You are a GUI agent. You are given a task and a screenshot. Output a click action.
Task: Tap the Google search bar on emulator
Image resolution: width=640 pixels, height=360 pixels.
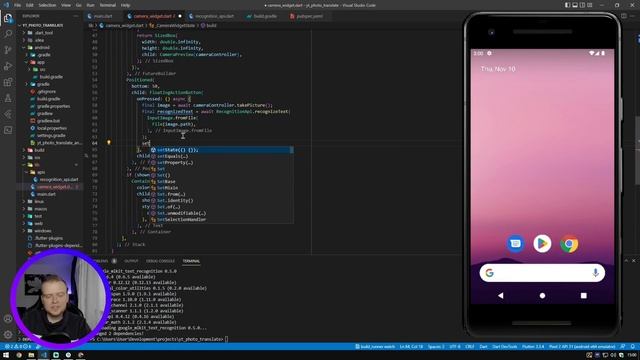542,273
